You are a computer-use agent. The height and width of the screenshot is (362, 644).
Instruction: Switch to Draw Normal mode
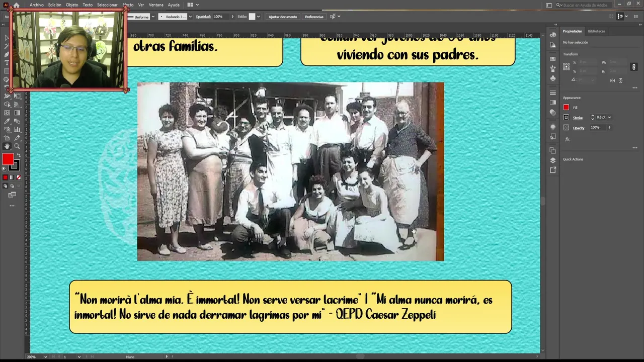click(5, 186)
